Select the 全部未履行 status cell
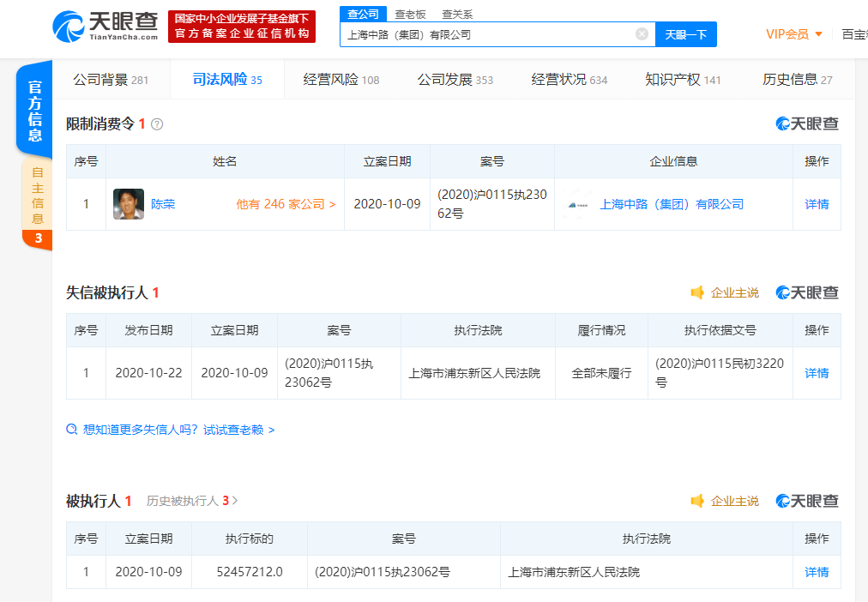 point(602,373)
